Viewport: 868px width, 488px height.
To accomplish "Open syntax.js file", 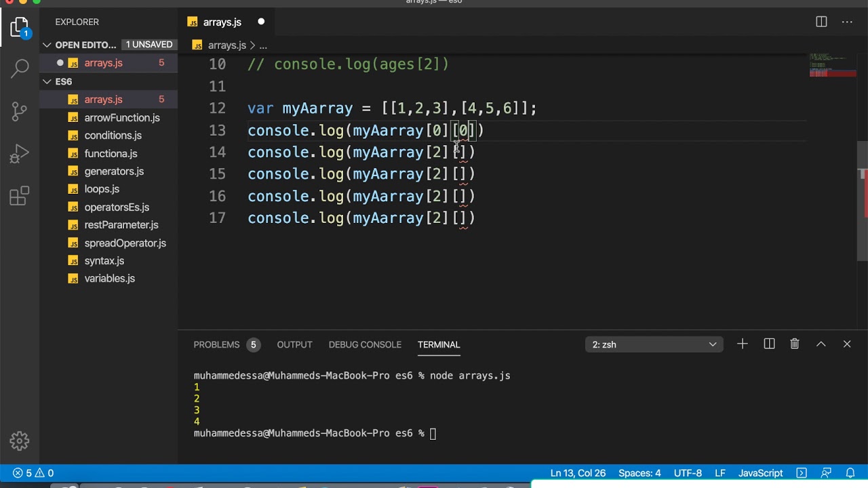I will tap(104, 261).
